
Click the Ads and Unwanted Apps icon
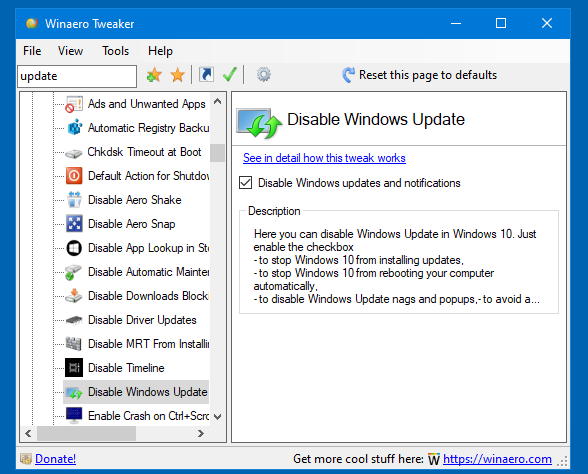[x=74, y=104]
